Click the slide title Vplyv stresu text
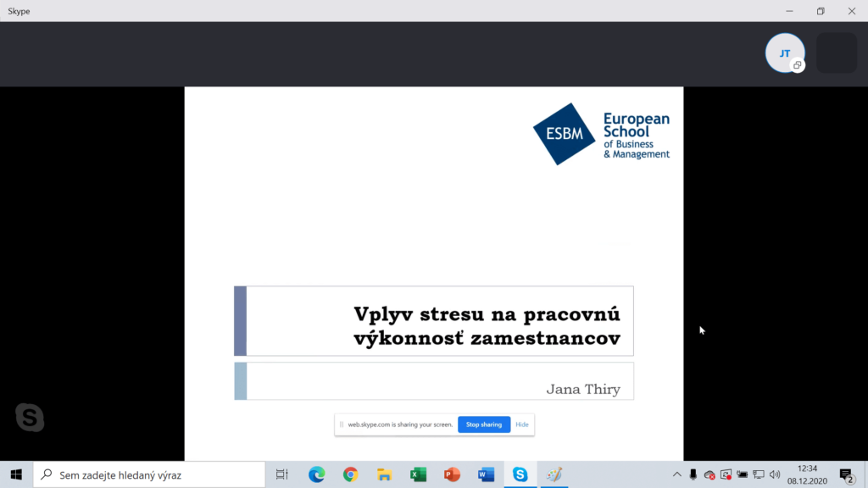Viewport: 868px width, 488px height. pyautogui.click(x=487, y=326)
